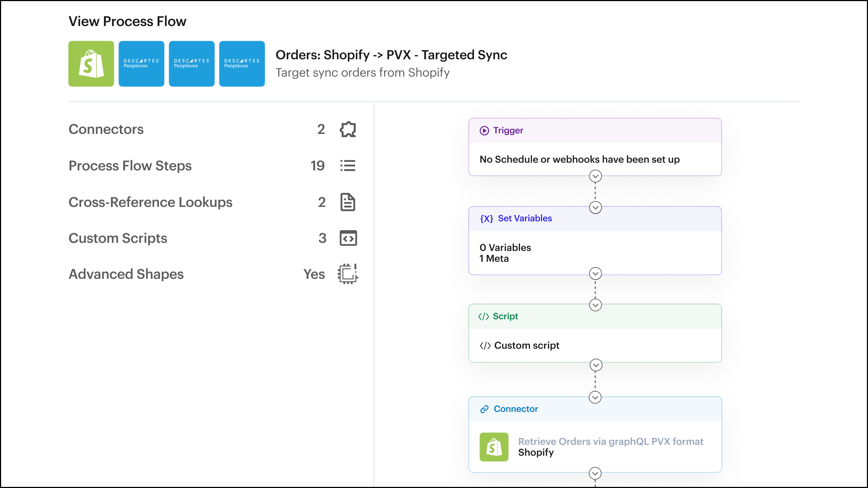
Task: Select the Custom script entry
Action: point(526,346)
